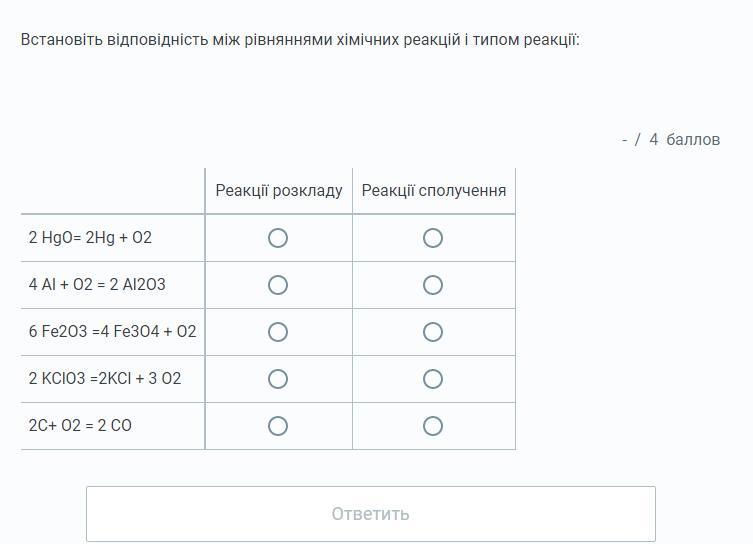Viewport: 753px width, 544px height.
Task: Click the 6 Fe2O3 =4 Fe3O4 + O2 label
Action: click(112, 331)
